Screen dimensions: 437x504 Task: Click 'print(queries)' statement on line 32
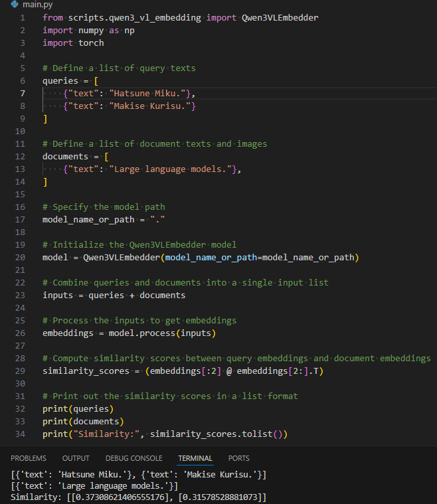click(78, 409)
